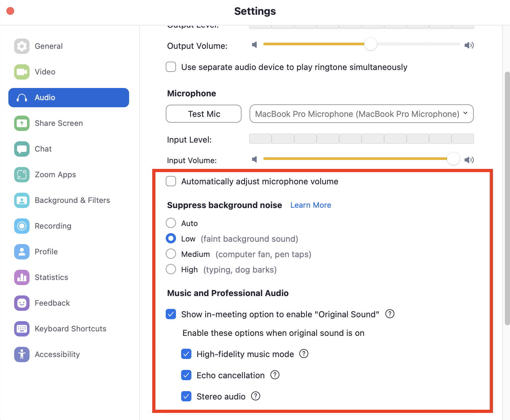Expand the MacBook Pro Microphone dropdown
This screenshot has height=420, width=510.
[362, 114]
